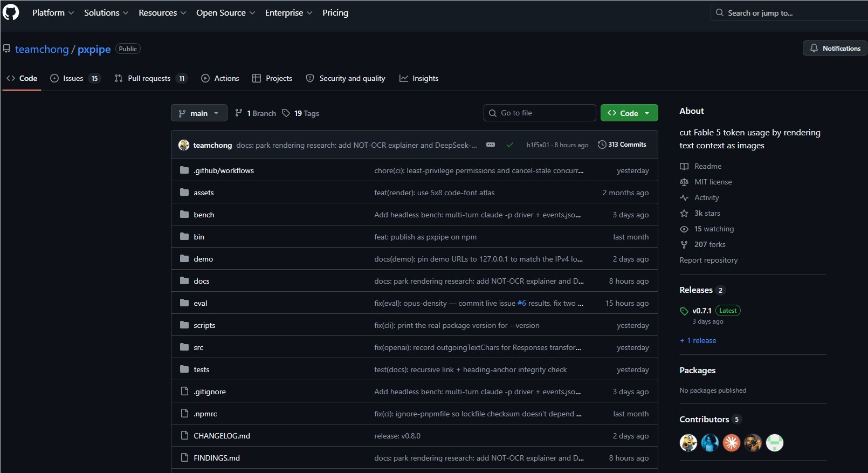Viewport: 868px width, 473px height.
Task: Click the 207 forks icon
Action: coord(684,244)
